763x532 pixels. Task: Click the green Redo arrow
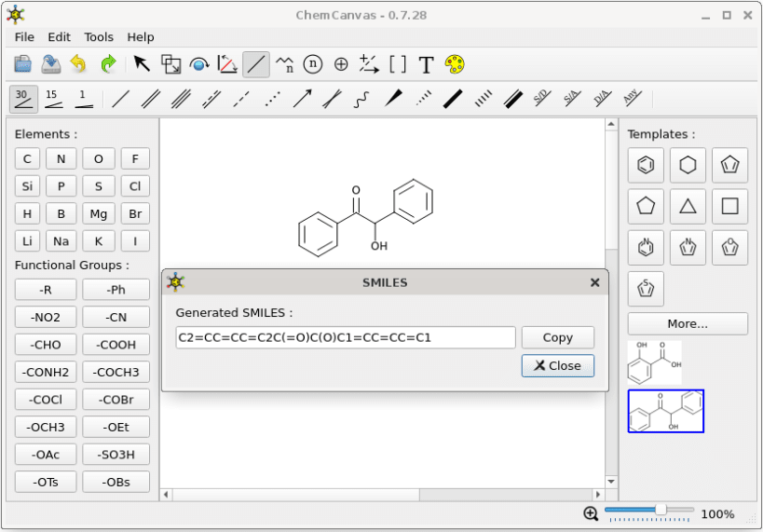pyautogui.click(x=108, y=64)
